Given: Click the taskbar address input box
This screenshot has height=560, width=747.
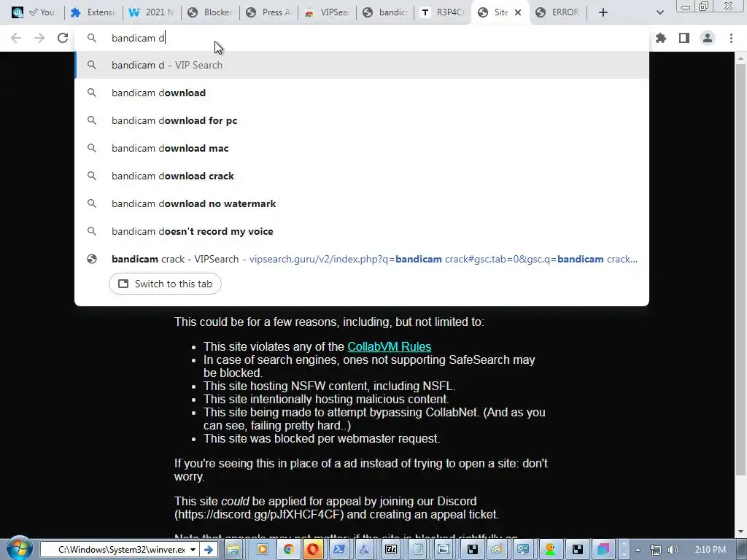Looking at the screenshot, I should pos(115,550).
